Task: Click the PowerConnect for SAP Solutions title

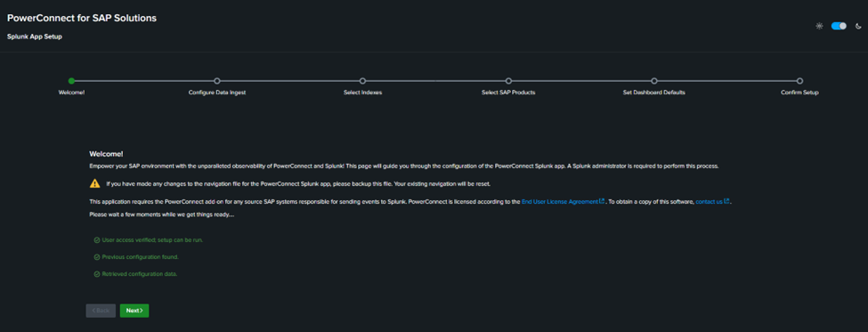Action: [x=82, y=19]
